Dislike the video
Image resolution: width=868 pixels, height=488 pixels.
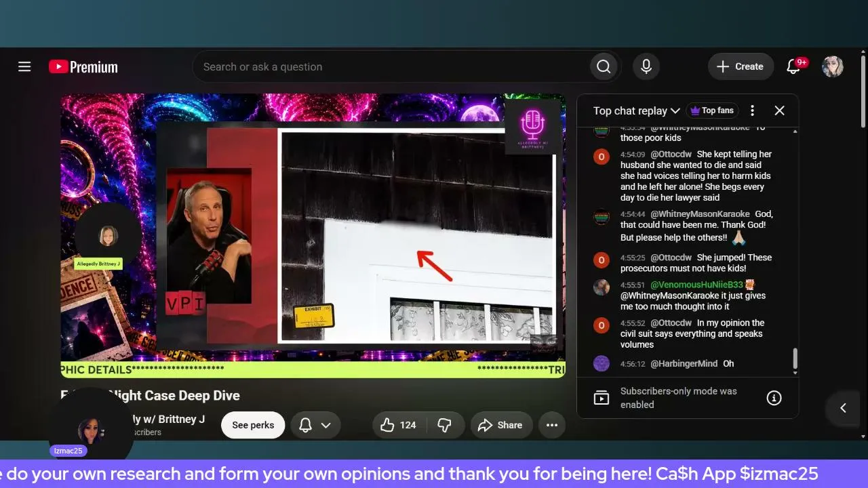click(x=445, y=425)
